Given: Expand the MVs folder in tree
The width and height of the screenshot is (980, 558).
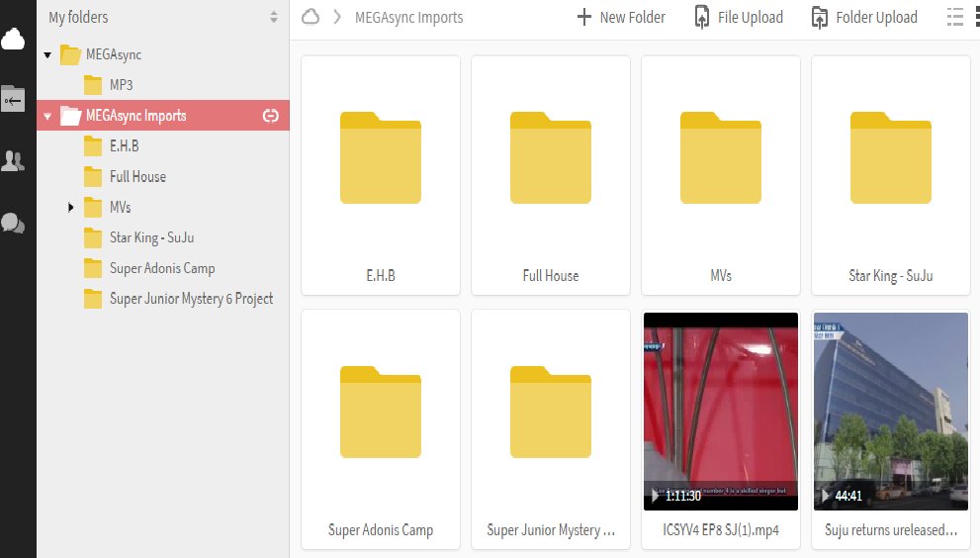Looking at the screenshot, I should tap(70, 207).
